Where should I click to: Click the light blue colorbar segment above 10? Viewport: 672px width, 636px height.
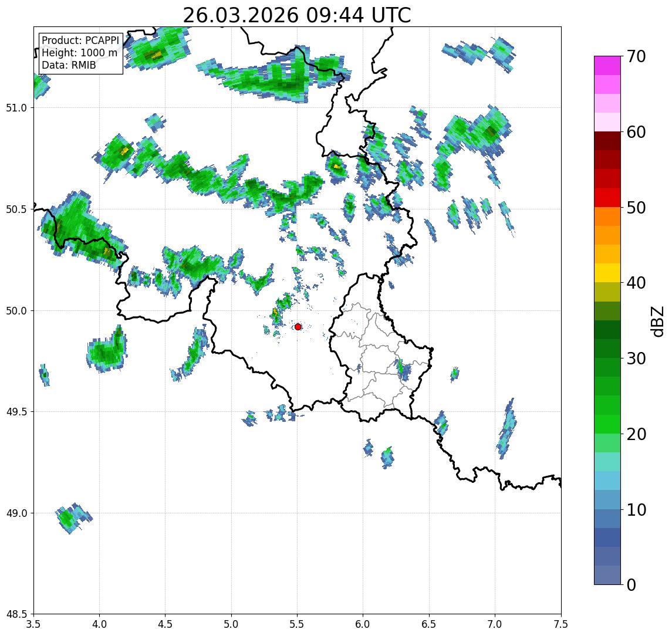coord(607,500)
